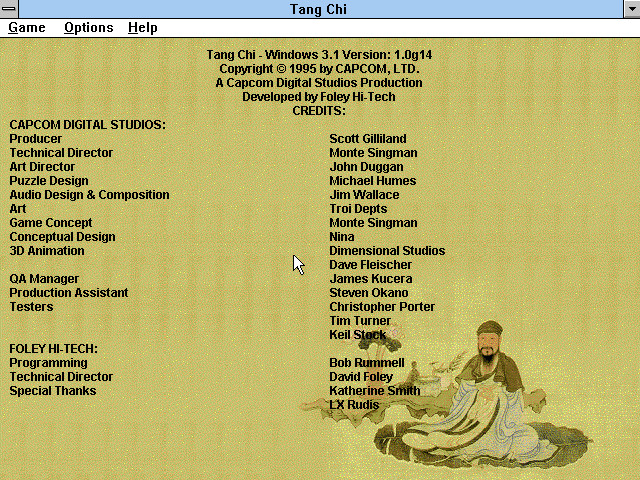Click 'Audio Design & Composition' label
The width and height of the screenshot is (640, 480).
tap(89, 195)
